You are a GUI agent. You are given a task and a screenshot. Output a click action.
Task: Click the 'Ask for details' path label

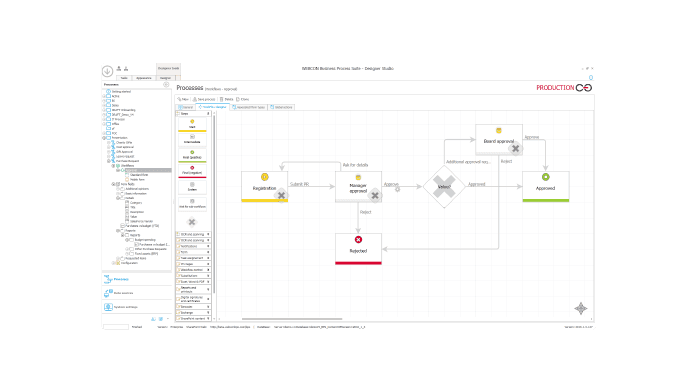[x=355, y=165]
